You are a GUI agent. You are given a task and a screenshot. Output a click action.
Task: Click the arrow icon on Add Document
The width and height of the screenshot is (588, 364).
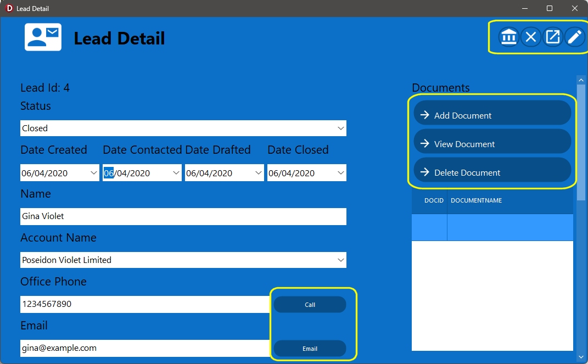point(425,115)
